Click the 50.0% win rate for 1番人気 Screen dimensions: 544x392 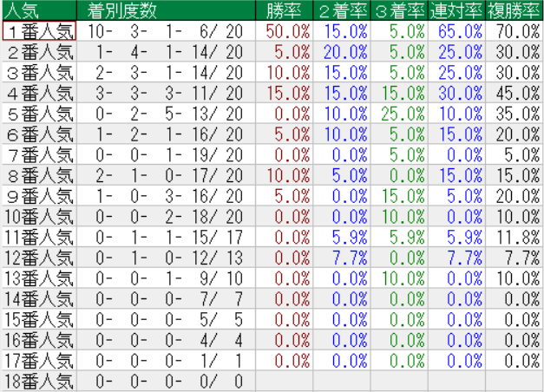click(x=289, y=30)
